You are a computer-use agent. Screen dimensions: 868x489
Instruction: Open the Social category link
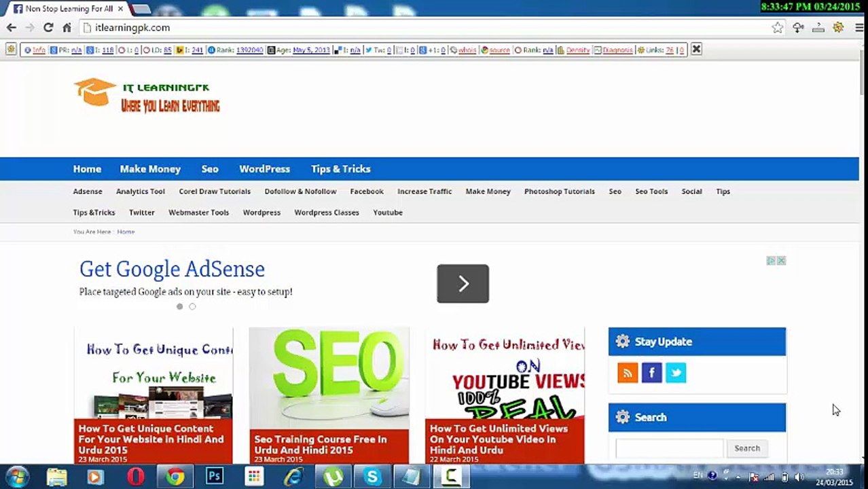click(691, 192)
